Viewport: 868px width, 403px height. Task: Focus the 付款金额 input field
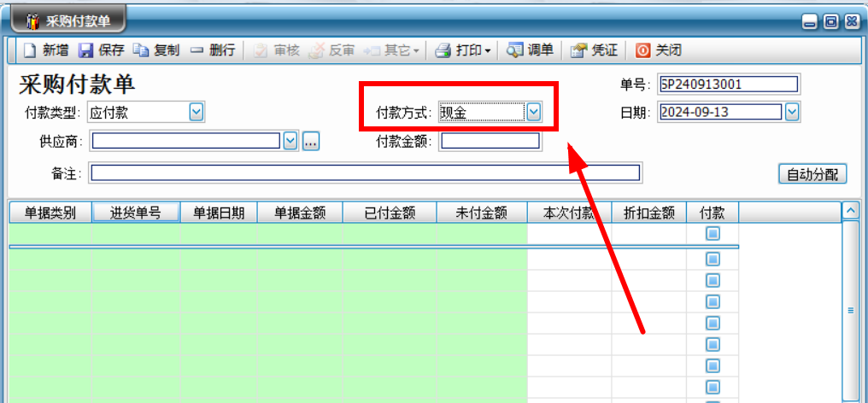point(490,142)
